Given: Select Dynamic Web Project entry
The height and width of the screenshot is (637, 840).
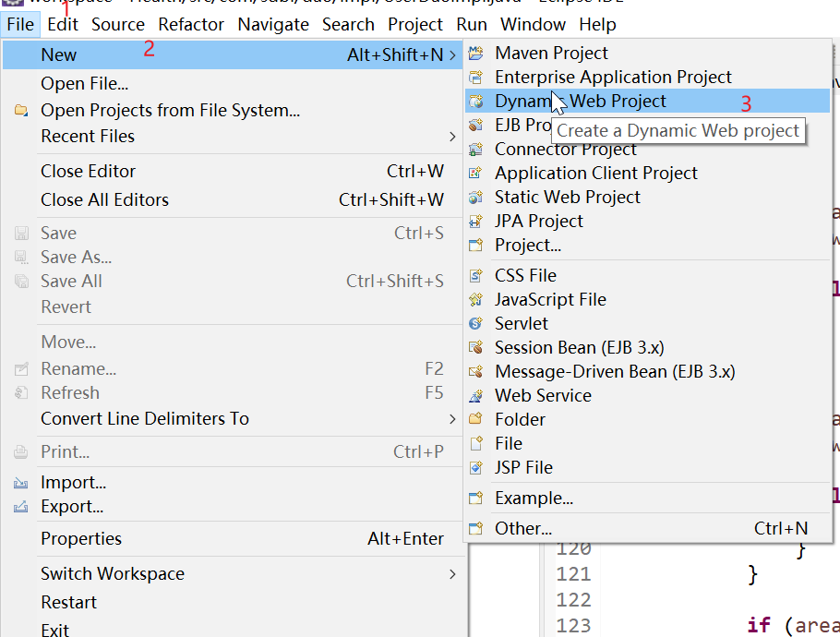Looking at the screenshot, I should 580,102.
